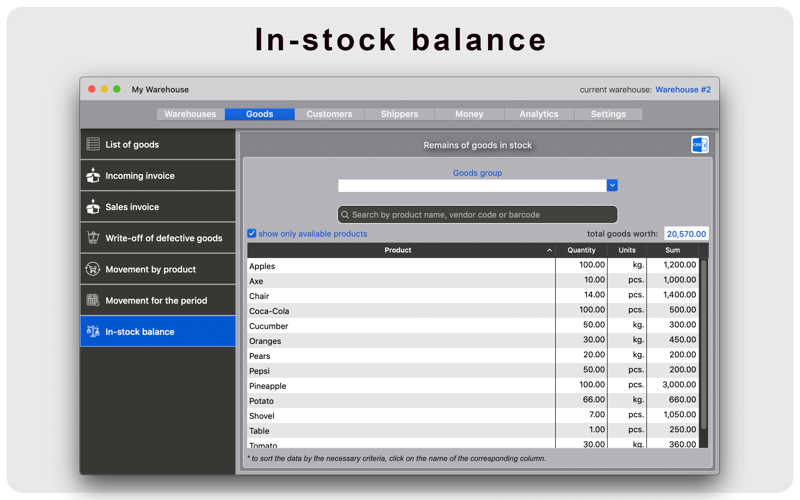Open the Money tab
The image size is (800, 500).
pos(469,114)
